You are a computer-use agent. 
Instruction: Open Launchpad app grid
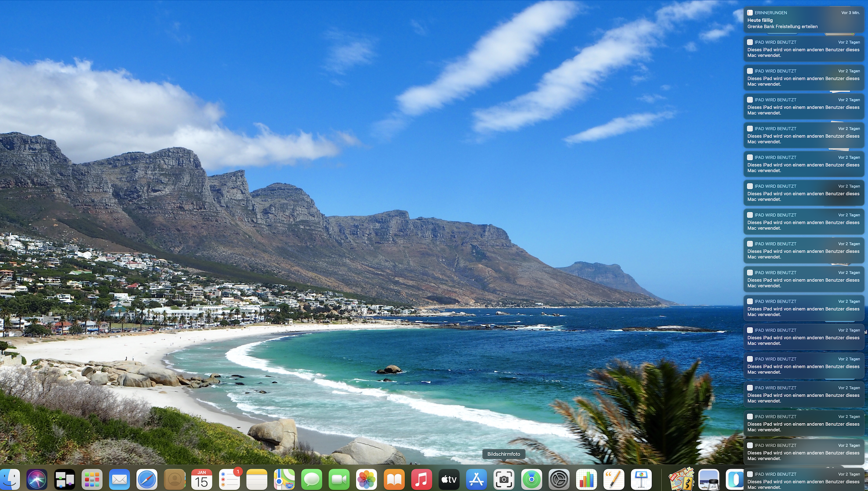[x=92, y=479]
